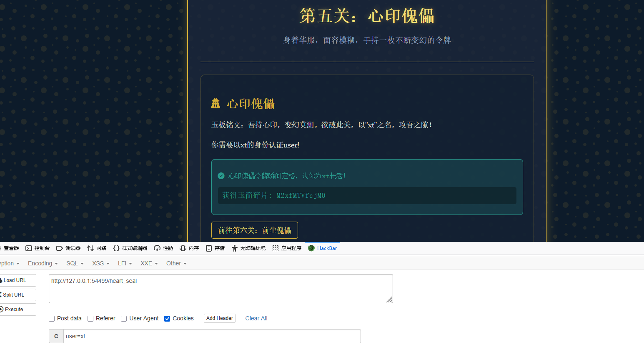The image size is (644, 362).
Task: Open the Performance (性能) devtools panel
Action: pos(163,248)
